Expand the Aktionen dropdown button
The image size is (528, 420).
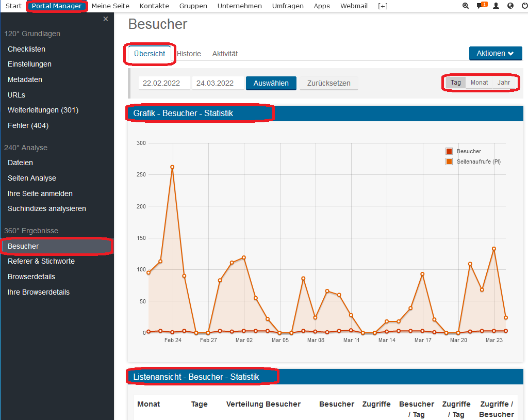(496, 53)
